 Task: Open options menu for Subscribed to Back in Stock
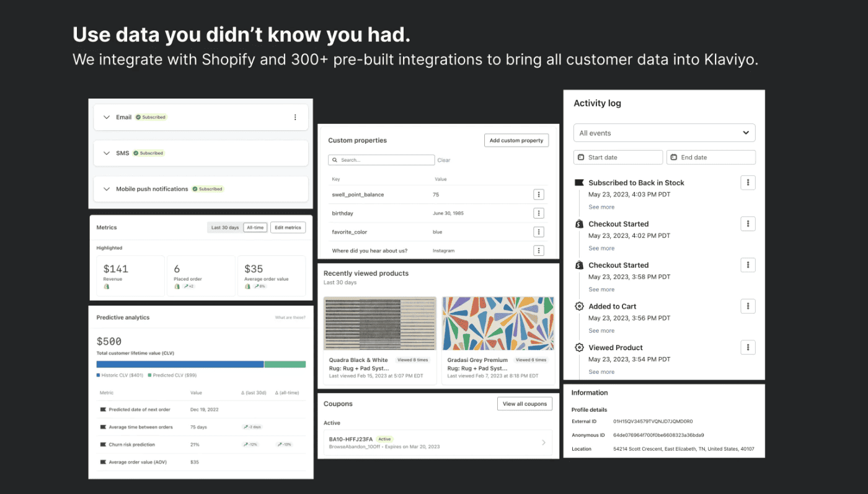tap(748, 182)
